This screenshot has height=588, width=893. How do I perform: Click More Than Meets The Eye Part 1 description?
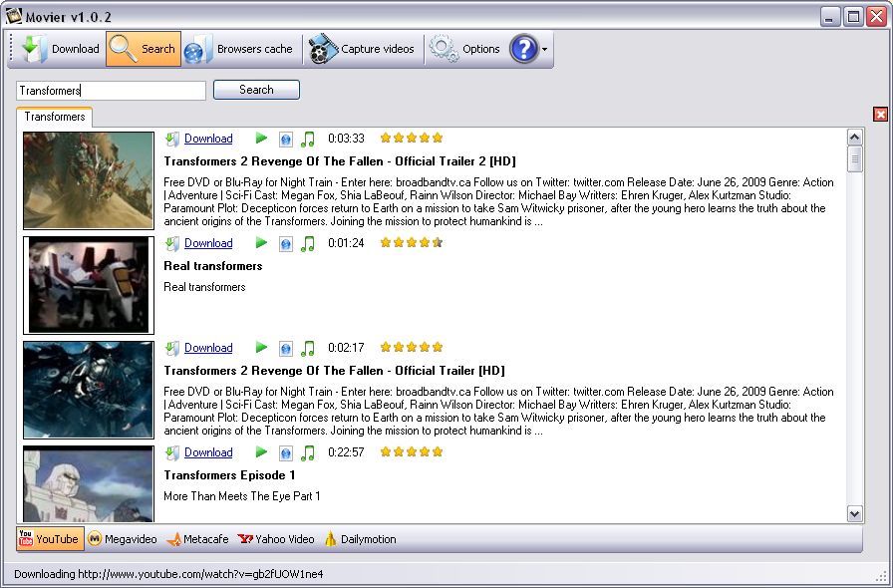pyautogui.click(x=242, y=496)
